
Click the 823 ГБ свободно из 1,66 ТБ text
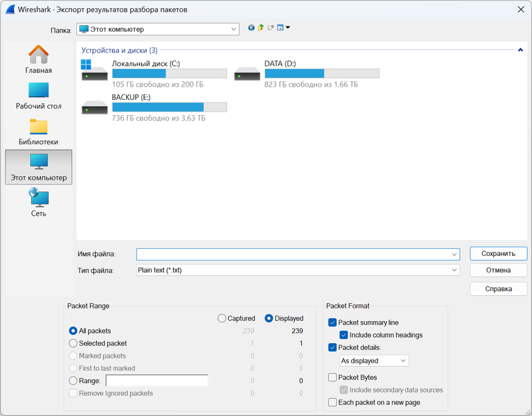tap(311, 84)
